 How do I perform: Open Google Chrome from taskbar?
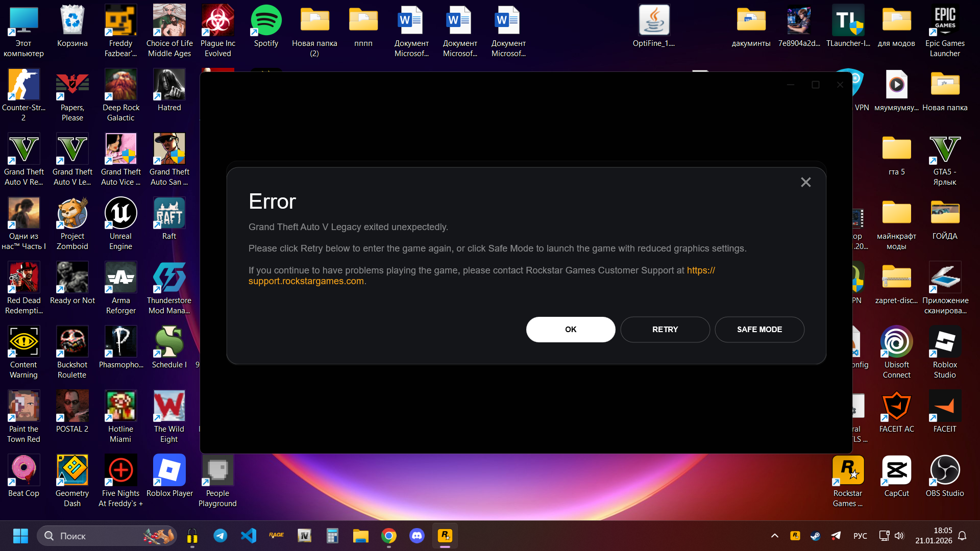pos(388,536)
